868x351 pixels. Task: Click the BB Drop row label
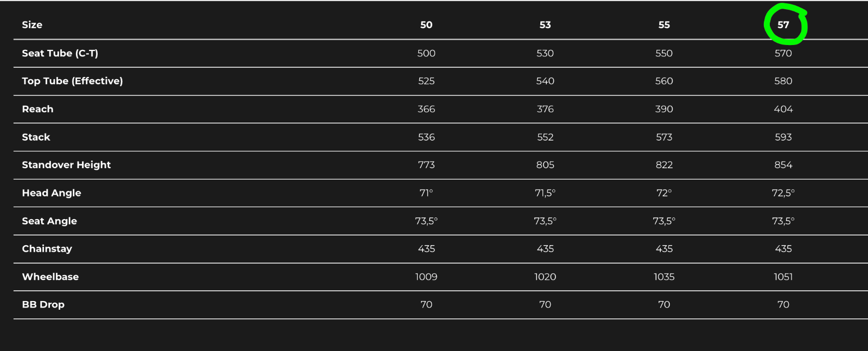point(43,305)
